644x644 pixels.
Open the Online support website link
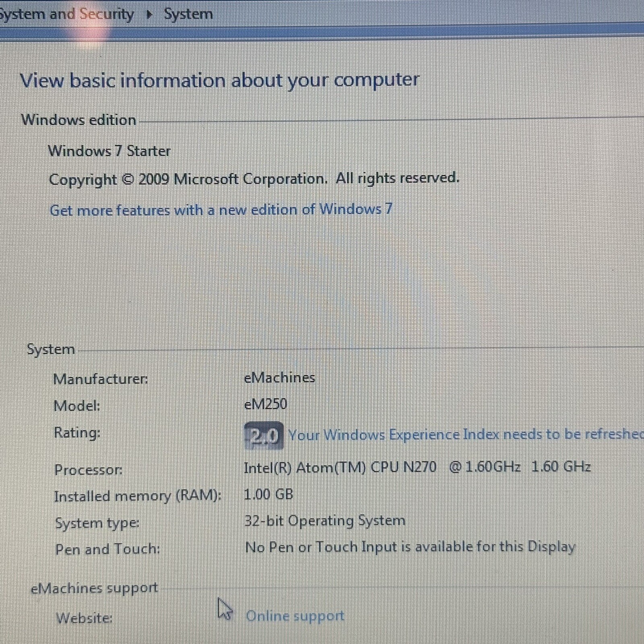coord(295,616)
